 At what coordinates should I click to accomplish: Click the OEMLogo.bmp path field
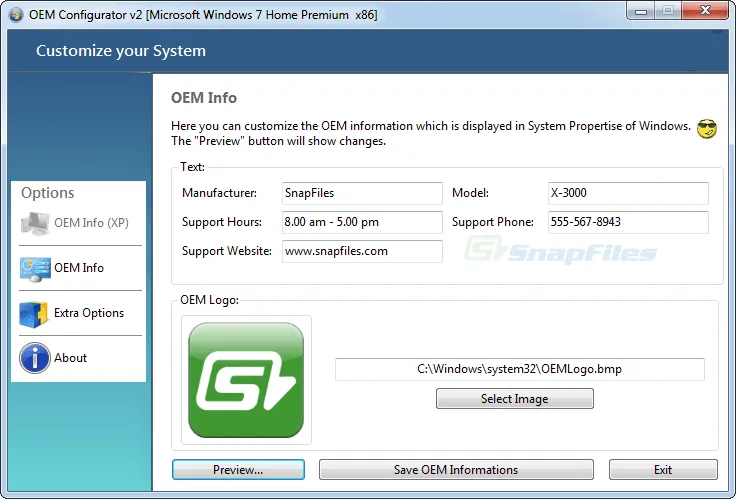click(x=520, y=369)
